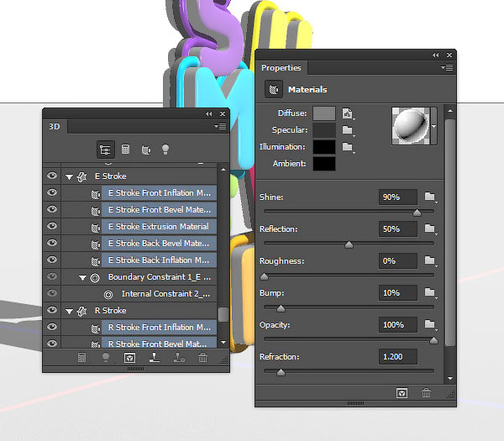504x441 pixels.
Task: Click Render icon in Properties panel footer
Action: [x=402, y=393]
